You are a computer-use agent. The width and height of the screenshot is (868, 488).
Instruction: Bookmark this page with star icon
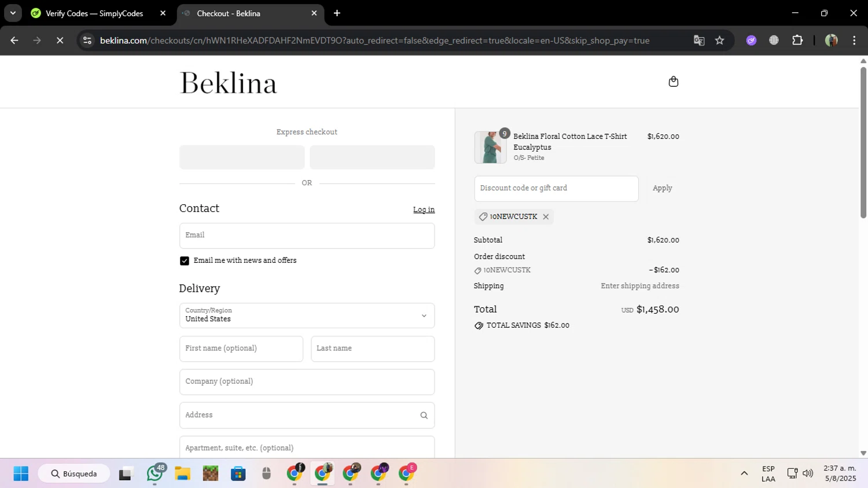tap(719, 41)
